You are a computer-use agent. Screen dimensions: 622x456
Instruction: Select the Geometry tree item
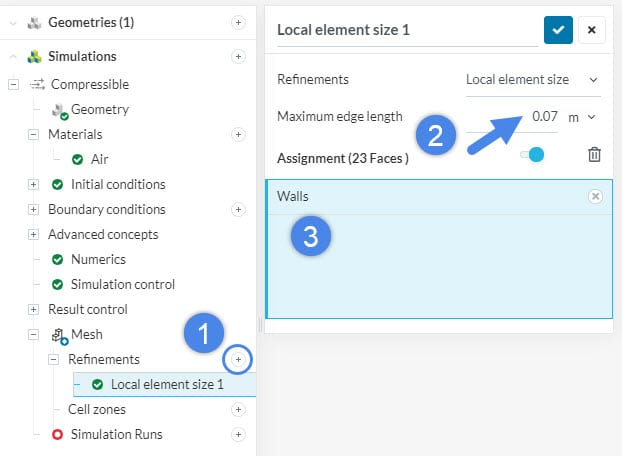tap(100, 109)
